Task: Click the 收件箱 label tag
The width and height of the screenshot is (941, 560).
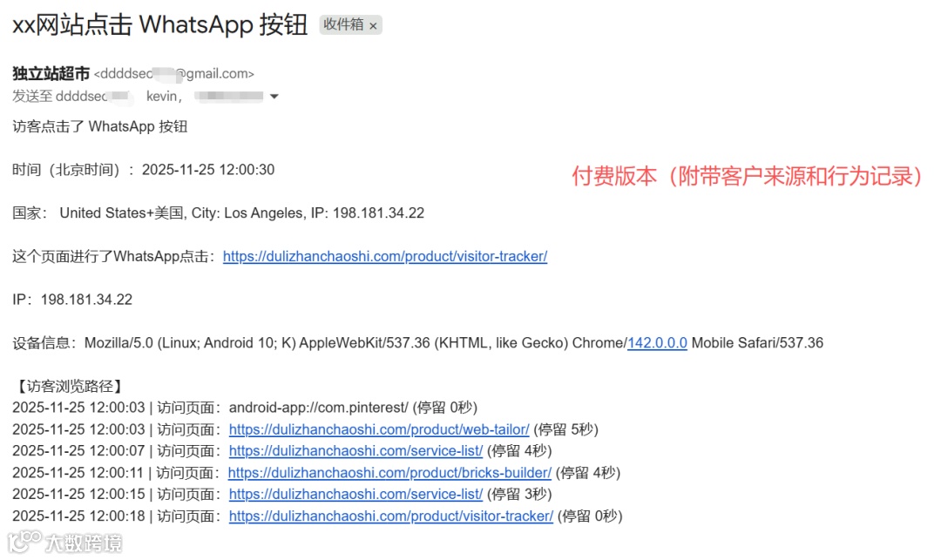Action: coord(350,24)
